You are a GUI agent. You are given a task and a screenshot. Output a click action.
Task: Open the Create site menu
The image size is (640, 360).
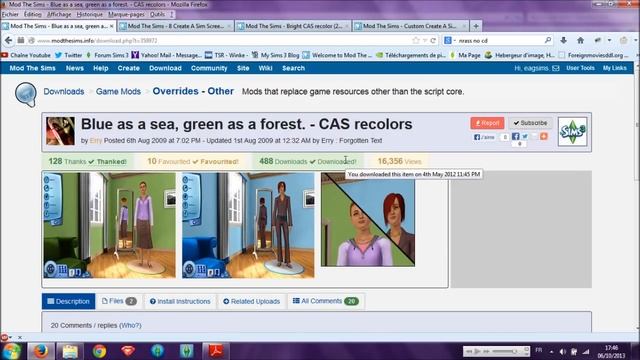tap(129, 68)
